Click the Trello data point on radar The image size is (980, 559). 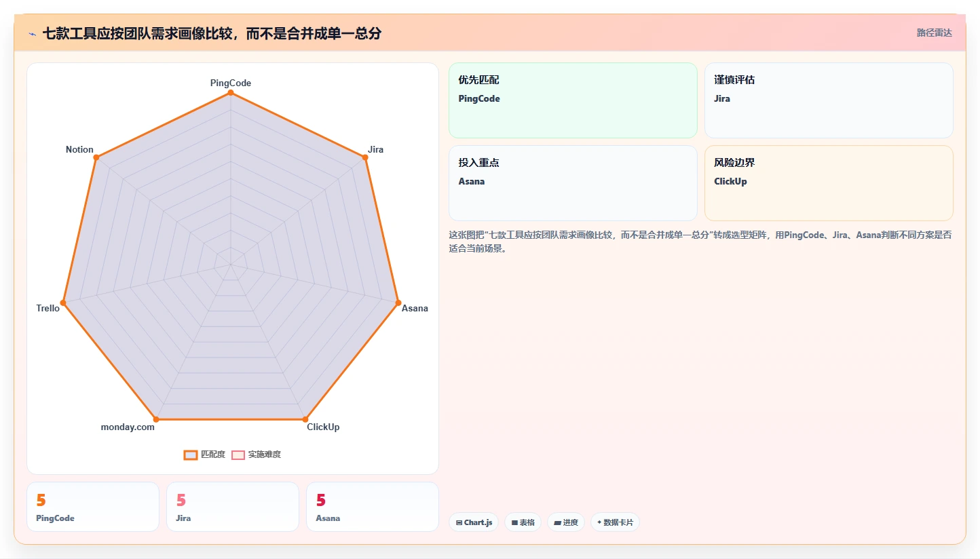pos(63,303)
